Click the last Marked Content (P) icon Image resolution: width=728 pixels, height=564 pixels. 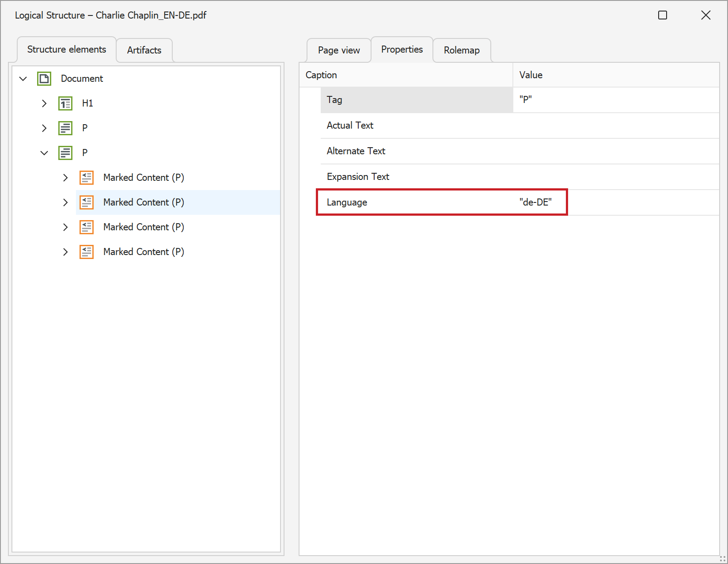(x=87, y=252)
